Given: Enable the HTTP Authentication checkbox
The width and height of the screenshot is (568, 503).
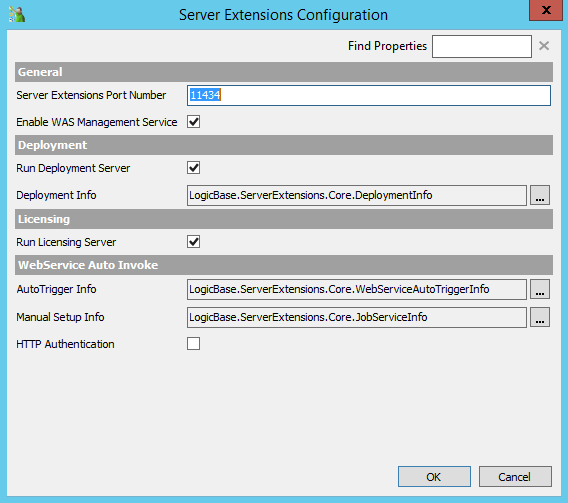Looking at the screenshot, I should 193,344.
